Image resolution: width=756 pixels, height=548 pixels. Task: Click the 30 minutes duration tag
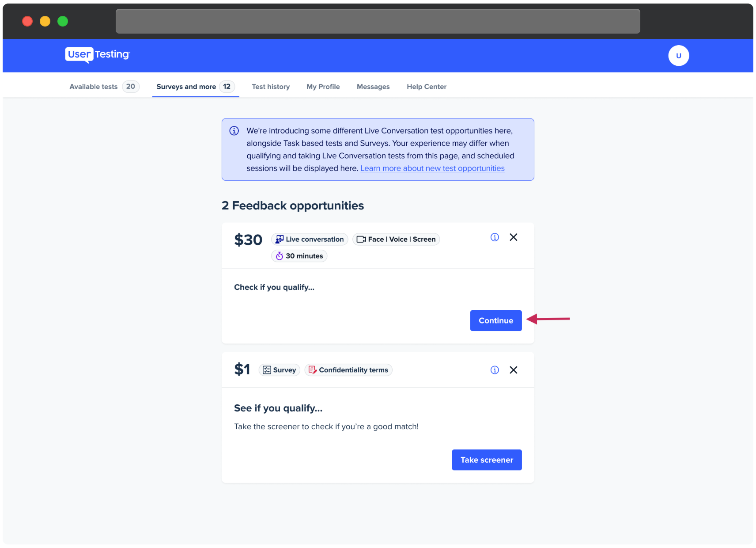[299, 256]
